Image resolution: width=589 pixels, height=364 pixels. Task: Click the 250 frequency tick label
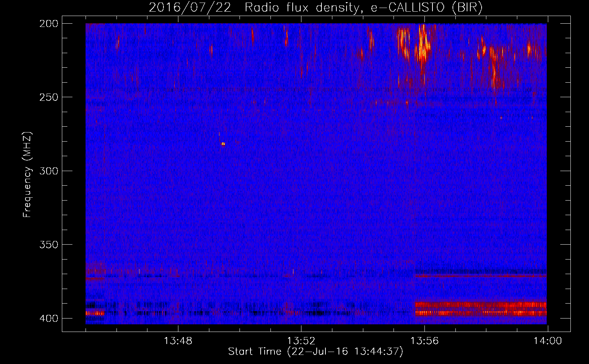(48, 97)
